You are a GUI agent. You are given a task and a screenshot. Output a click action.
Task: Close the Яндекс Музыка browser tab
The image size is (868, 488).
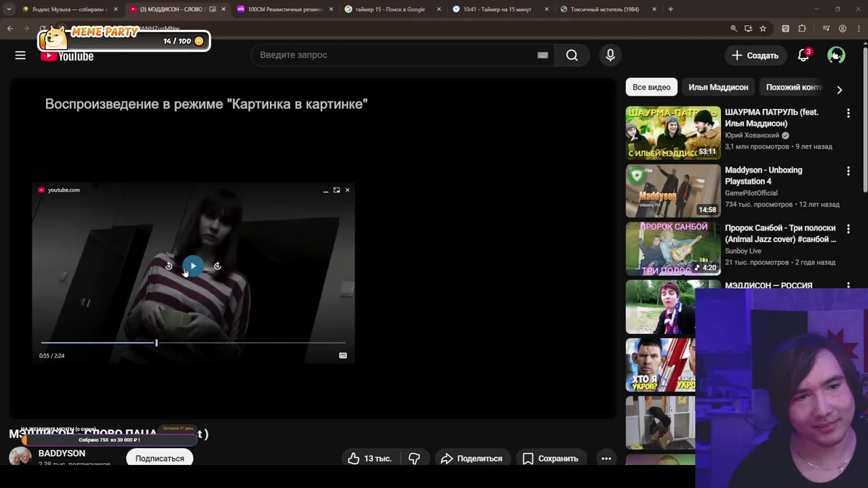point(116,9)
